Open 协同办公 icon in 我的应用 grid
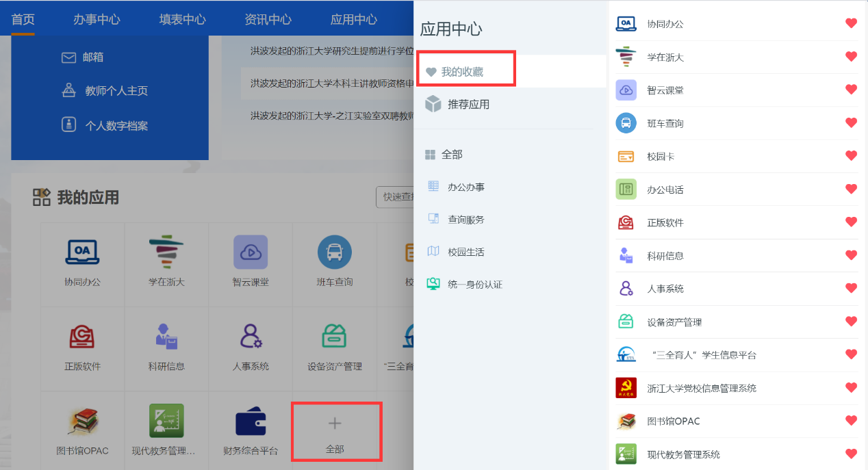 tap(82, 252)
